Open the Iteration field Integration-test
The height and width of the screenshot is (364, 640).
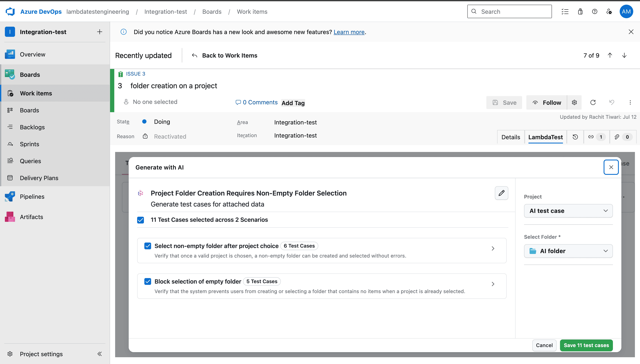pos(295,135)
